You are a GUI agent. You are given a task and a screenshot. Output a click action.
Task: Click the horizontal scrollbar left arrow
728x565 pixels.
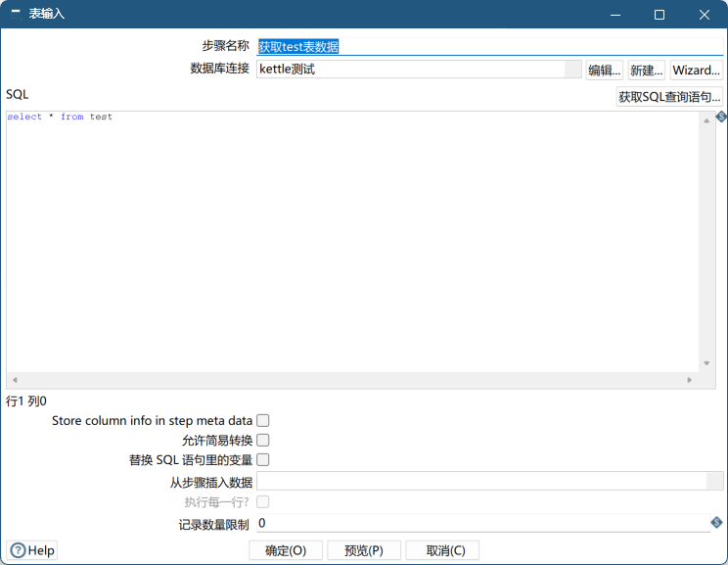pos(14,380)
